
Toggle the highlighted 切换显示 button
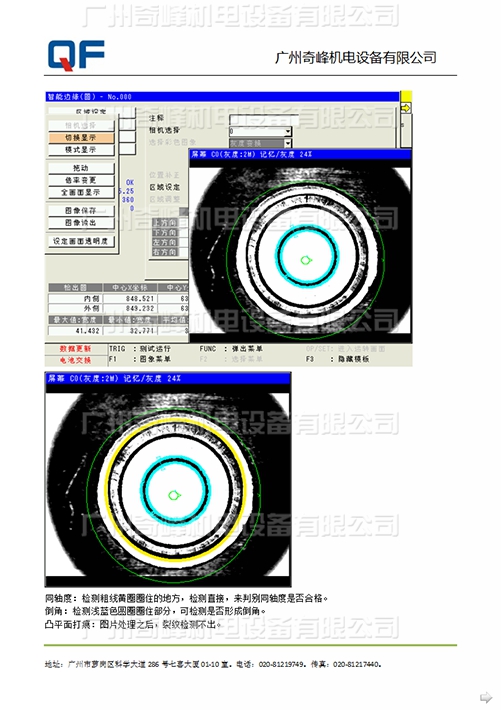(81, 138)
